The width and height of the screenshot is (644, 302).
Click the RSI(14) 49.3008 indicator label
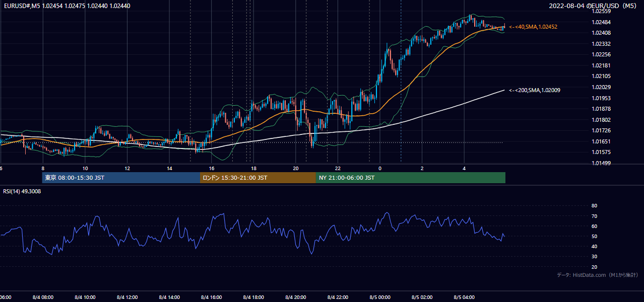click(22, 191)
